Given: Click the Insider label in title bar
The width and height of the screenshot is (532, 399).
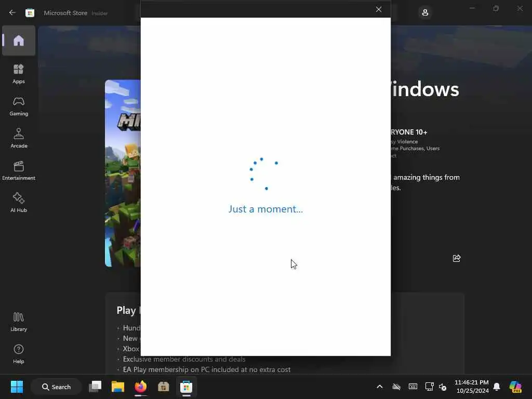Looking at the screenshot, I should pyautogui.click(x=100, y=13).
